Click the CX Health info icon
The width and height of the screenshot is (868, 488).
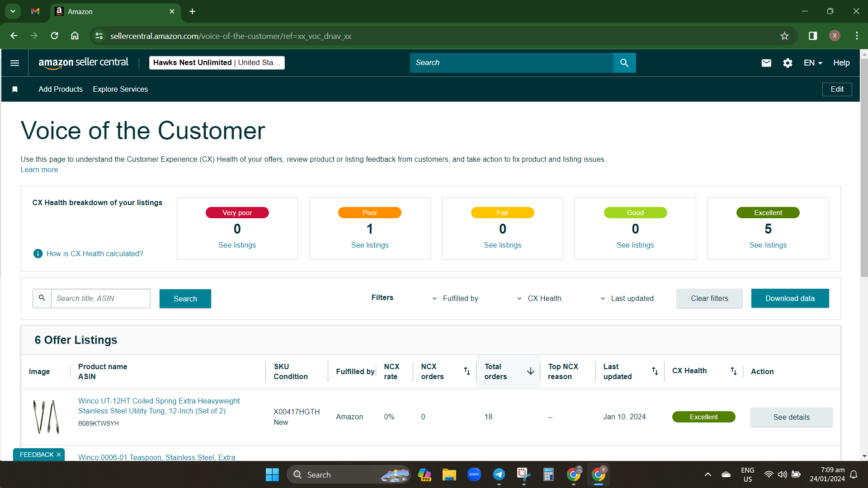38,253
